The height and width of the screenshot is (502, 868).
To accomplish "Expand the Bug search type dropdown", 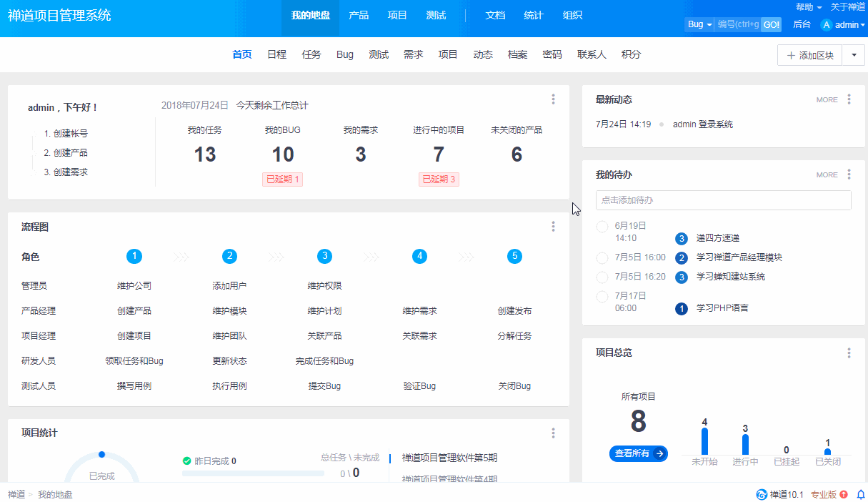I will click(x=699, y=25).
